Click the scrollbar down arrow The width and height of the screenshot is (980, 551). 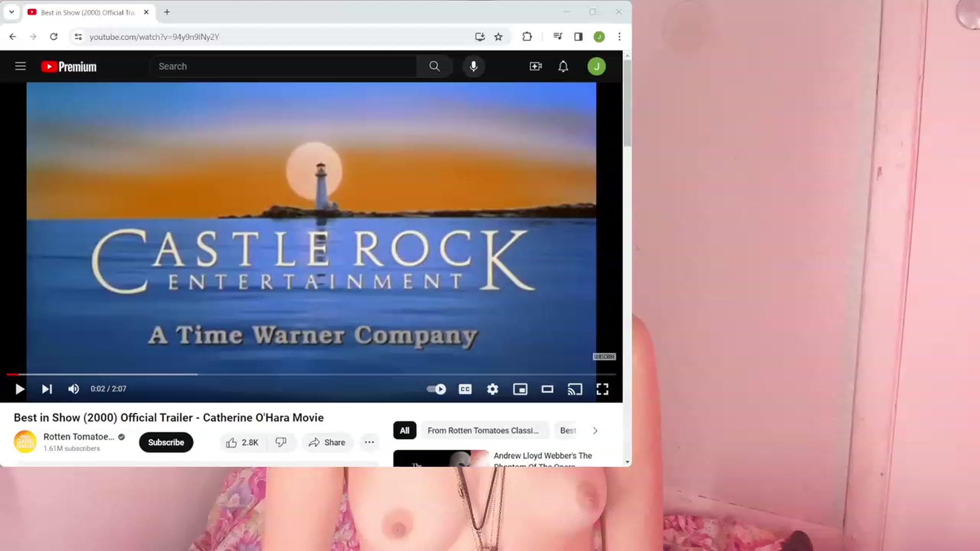[627, 462]
